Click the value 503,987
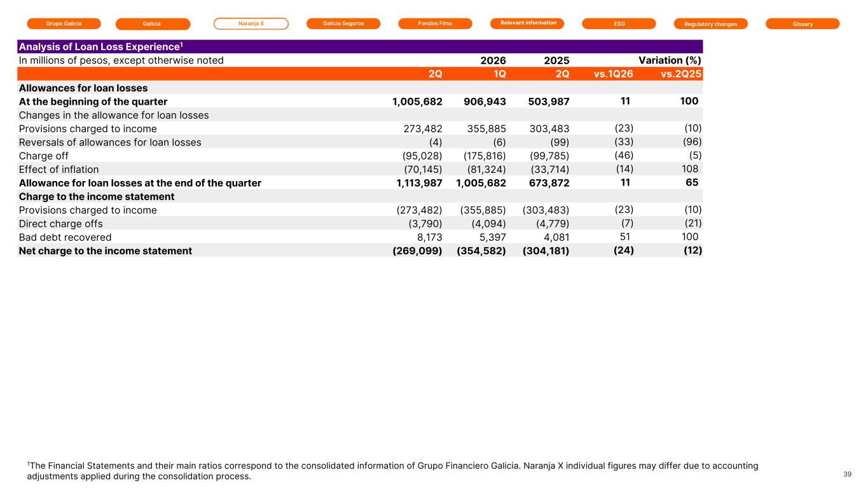Screen dimensions: 868x488 tap(549, 102)
